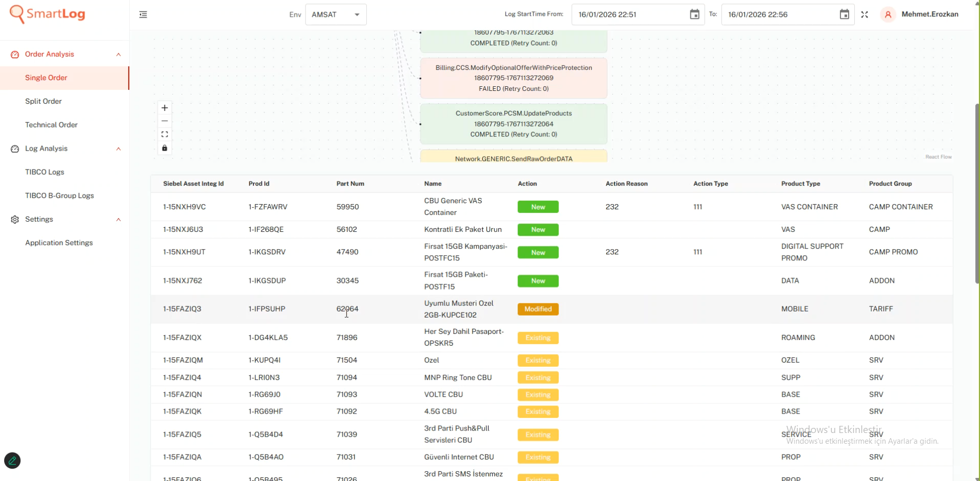This screenshot has height=481, width=980.
Task: Click the Product Group column header
Action: click(890, 184)
